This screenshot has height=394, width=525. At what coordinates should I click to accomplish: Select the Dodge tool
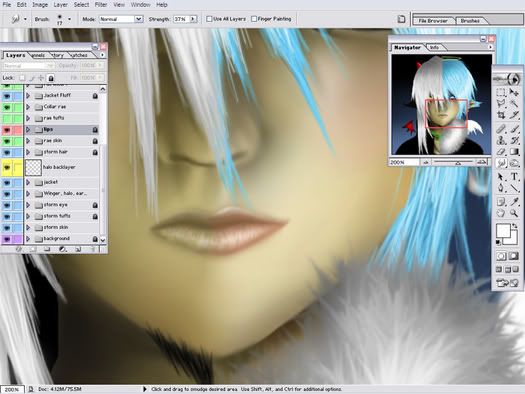[514, 163]
